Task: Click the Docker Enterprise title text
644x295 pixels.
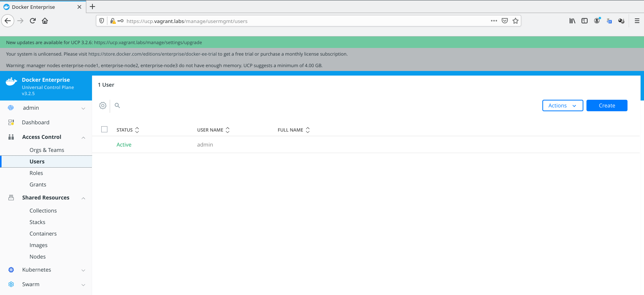Action: pyautogui.click(x=46, y=80)
